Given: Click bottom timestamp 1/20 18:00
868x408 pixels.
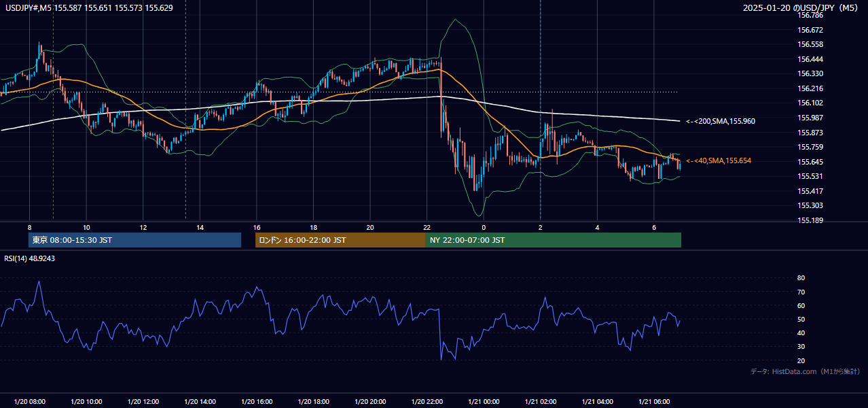Looking at the screenshot, I should 313,402.
